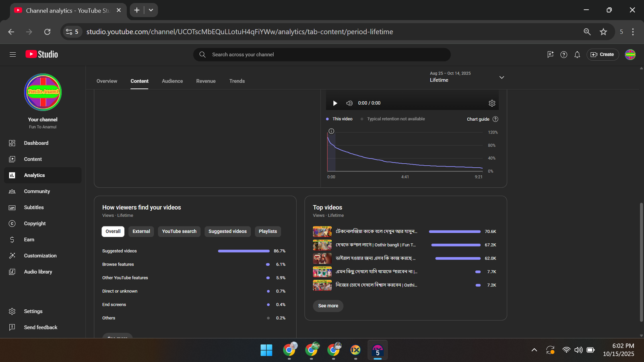Switch to the Audience tab
This screenshot has height=362, width=644.
tap(172, 81)
